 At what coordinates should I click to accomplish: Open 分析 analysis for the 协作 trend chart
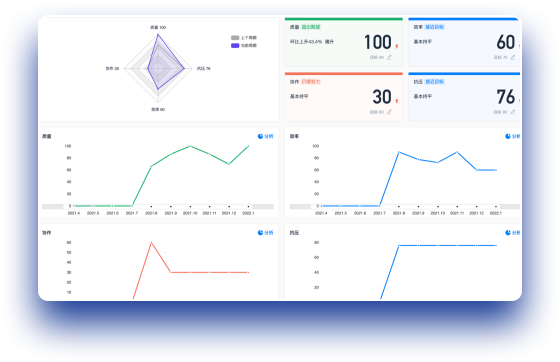(265, 232)
